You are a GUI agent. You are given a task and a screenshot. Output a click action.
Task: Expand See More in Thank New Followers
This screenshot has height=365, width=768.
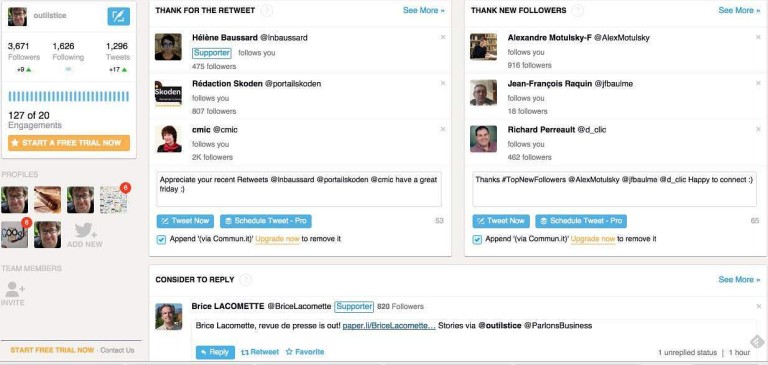point(739,10)
